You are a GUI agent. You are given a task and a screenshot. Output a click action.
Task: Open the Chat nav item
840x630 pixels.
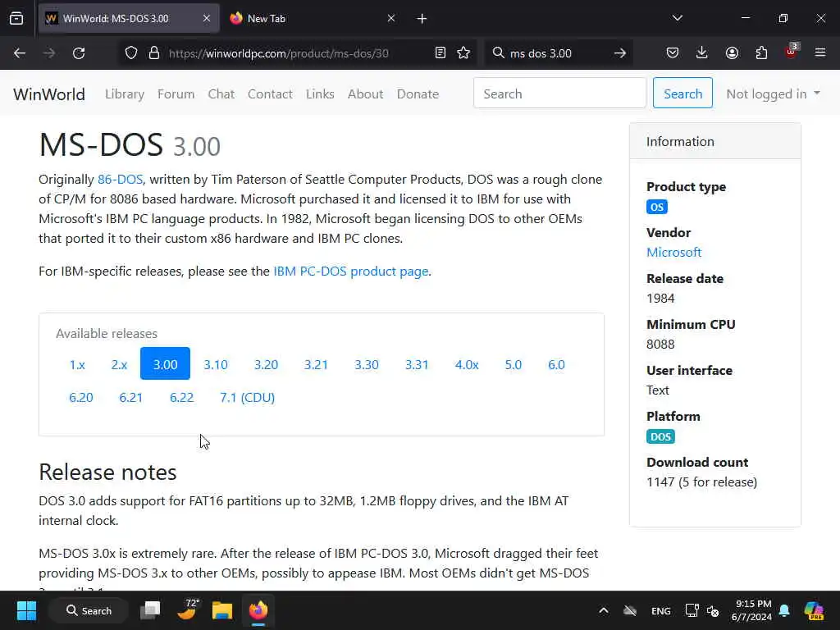[221, 94]
